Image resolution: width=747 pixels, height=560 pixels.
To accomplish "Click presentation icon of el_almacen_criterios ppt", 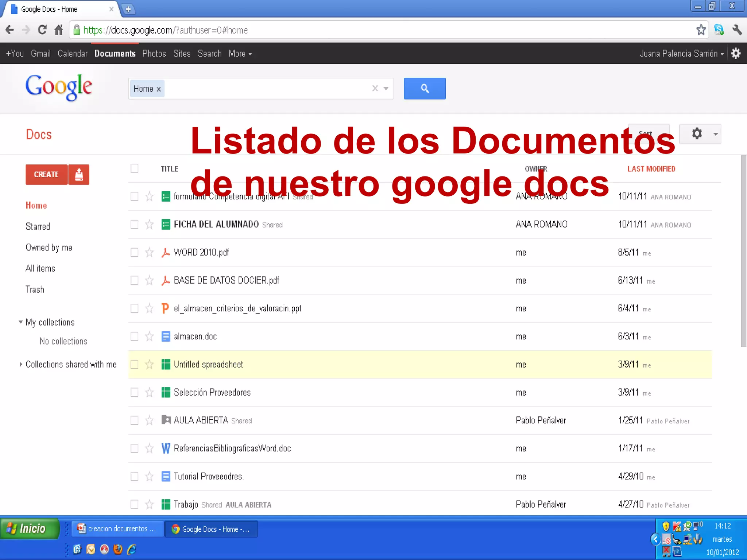I will (165, 308).
